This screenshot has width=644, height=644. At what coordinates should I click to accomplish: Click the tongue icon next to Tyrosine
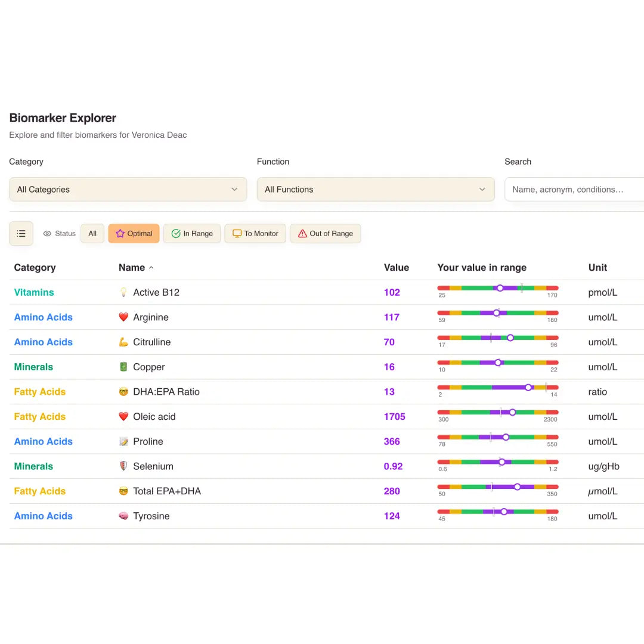pyautogui.click(x=123, y=516)
